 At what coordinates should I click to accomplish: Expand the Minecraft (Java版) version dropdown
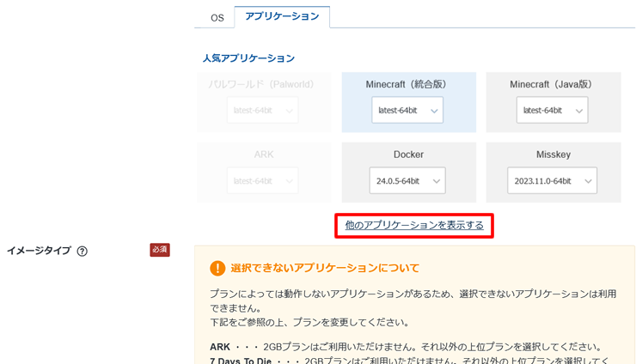[x=552, y=110]
